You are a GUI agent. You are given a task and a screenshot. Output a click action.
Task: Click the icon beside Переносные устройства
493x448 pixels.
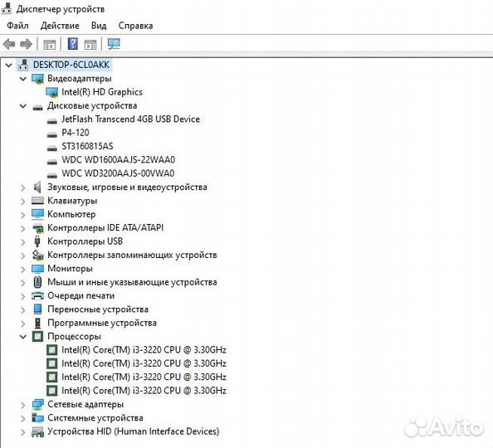37,309
